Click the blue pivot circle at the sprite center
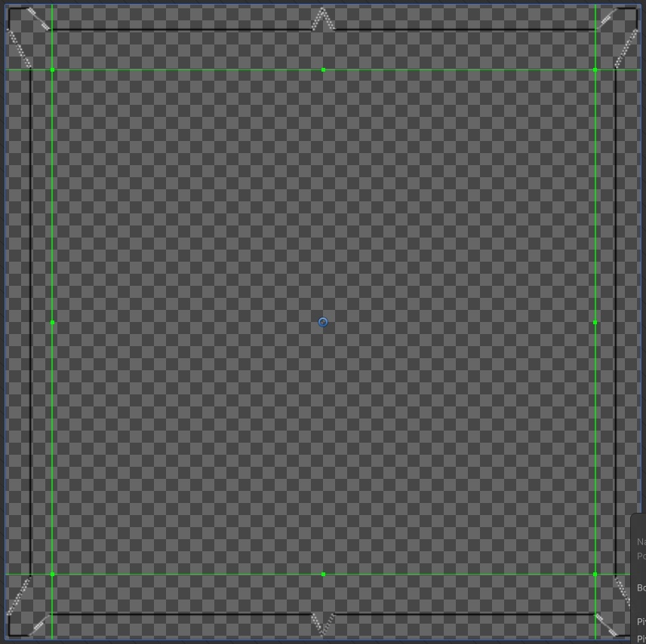Image resolution: width=646 pixels, height=644 pixels. tap(323, 322)
